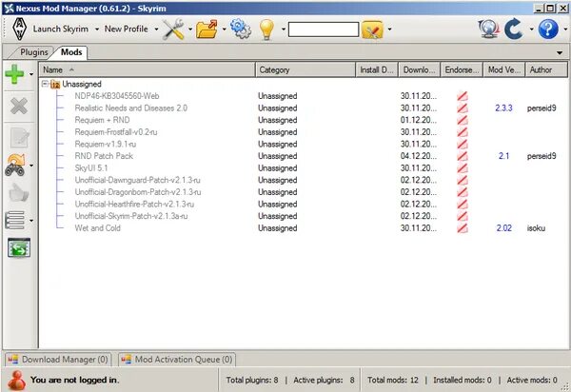The height and width of the screenshot is (392, 571).
Task: Click the binoculars check for updates icon
Action: tap(15, 165)
